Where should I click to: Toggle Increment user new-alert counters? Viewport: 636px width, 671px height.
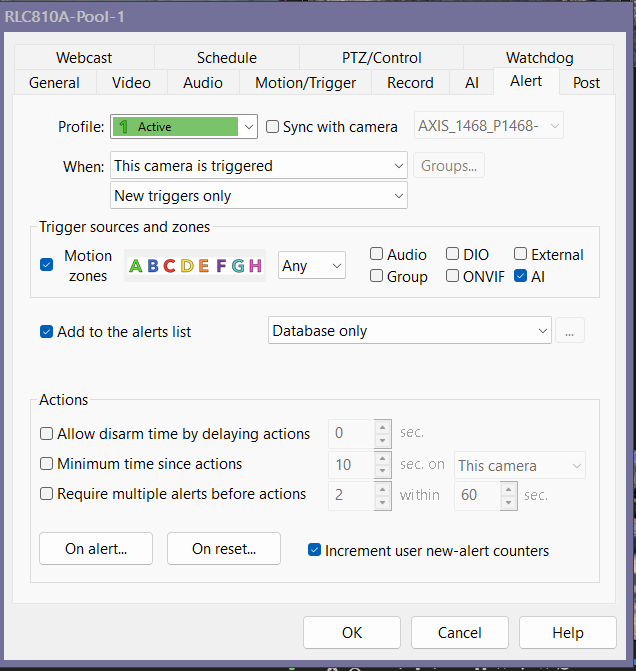(315, 550)
